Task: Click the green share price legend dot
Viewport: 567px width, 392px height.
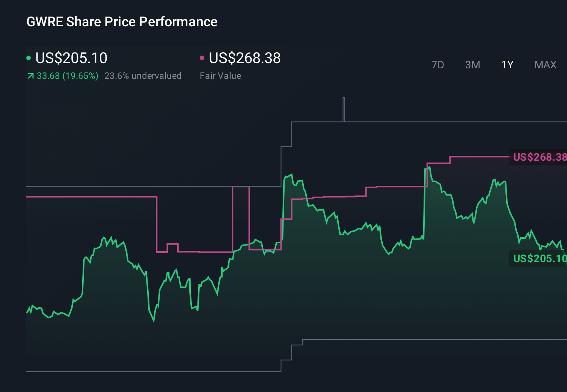Action: click(29, 57)
